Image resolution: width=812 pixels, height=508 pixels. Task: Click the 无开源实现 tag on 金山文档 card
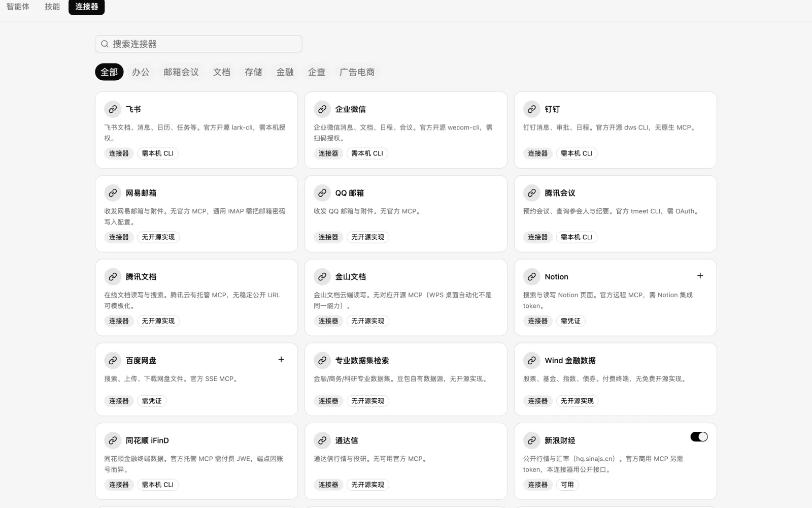367,321
